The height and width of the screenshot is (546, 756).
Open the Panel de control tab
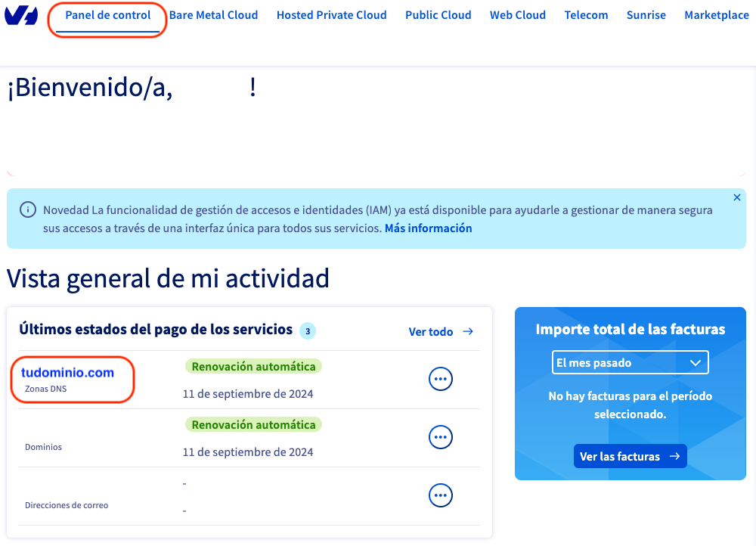[108, 15]
